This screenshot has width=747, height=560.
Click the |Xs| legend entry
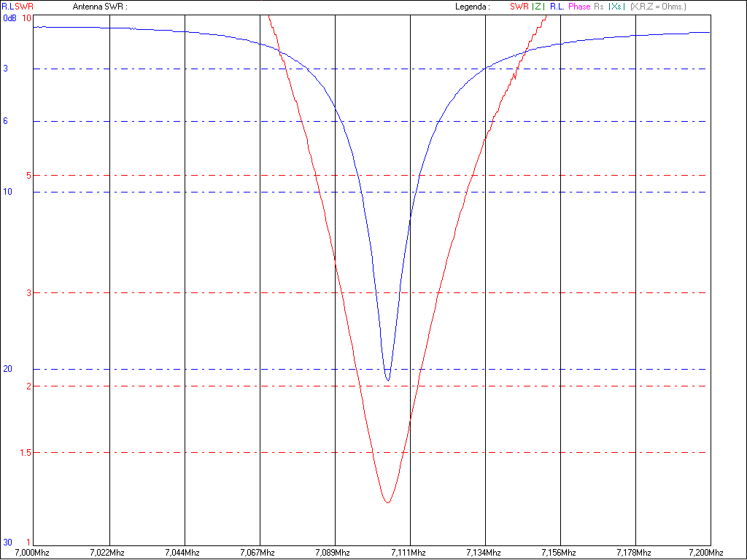pyautogui.click(x=617, y=7)
